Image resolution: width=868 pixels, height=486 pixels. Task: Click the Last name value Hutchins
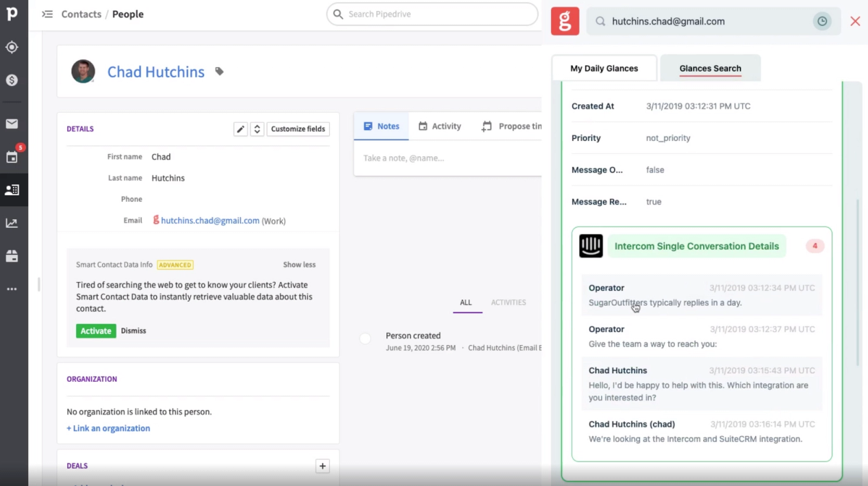point(168,178)
